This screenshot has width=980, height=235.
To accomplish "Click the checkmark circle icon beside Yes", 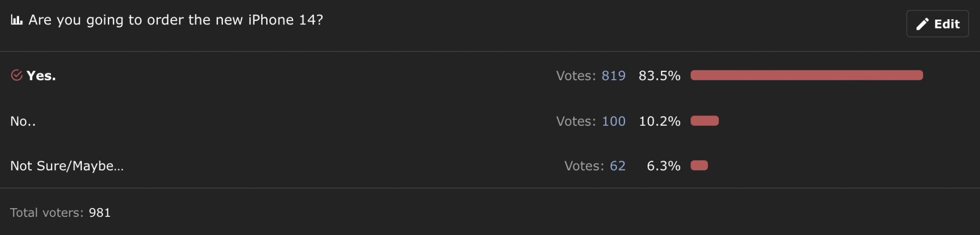I will [x=17, y=75].
